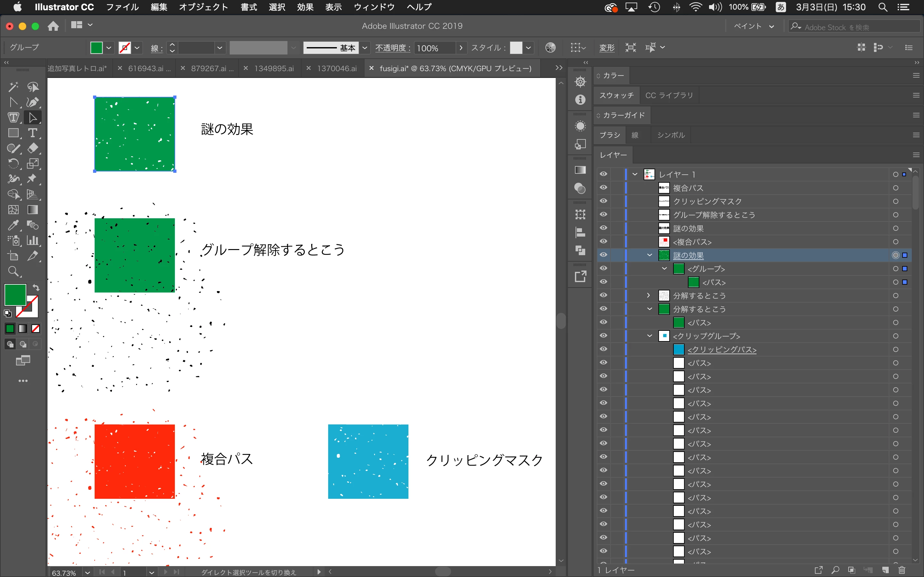Select the Magic Wand tool
Image resolution: width=924 pixels, height=577 pixels.
[x=13, y=87]
